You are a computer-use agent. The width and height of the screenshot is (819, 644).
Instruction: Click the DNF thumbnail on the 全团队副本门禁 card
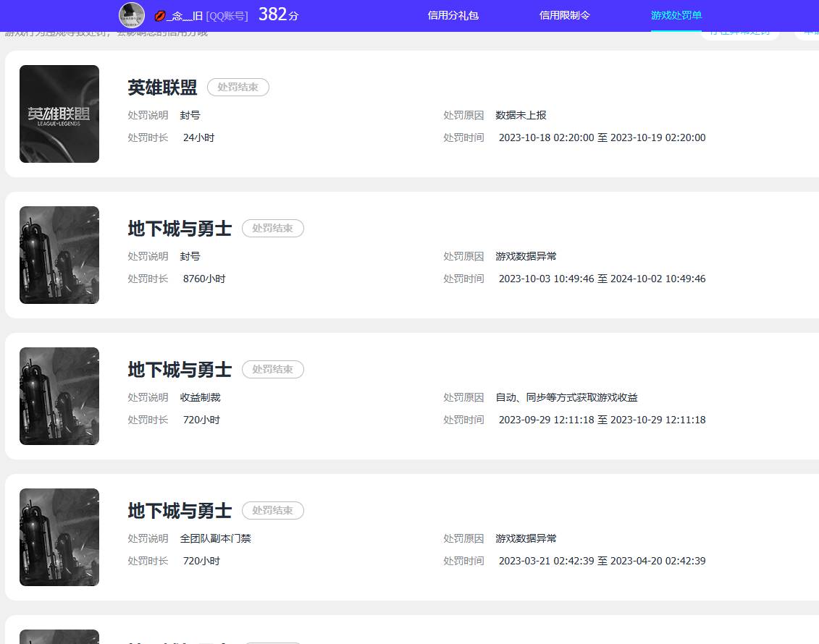59,537
